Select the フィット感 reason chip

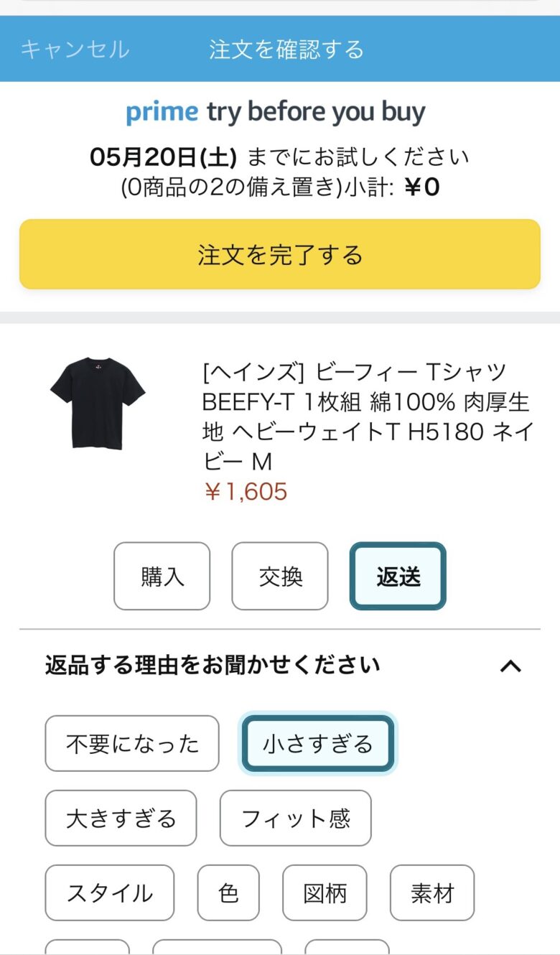tap(296, 818)
